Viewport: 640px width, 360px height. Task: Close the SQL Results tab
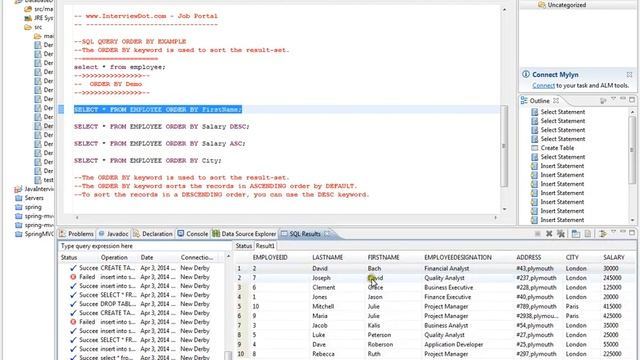point(327,234)
